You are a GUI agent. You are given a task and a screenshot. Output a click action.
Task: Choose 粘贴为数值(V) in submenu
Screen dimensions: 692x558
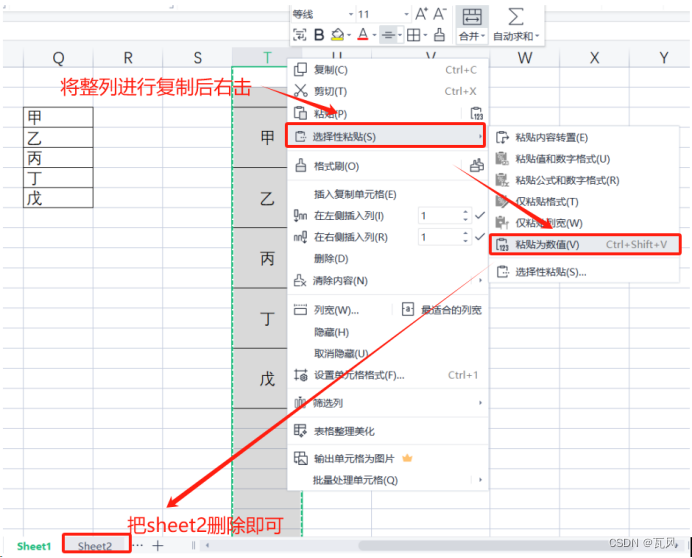coord(585,244)
